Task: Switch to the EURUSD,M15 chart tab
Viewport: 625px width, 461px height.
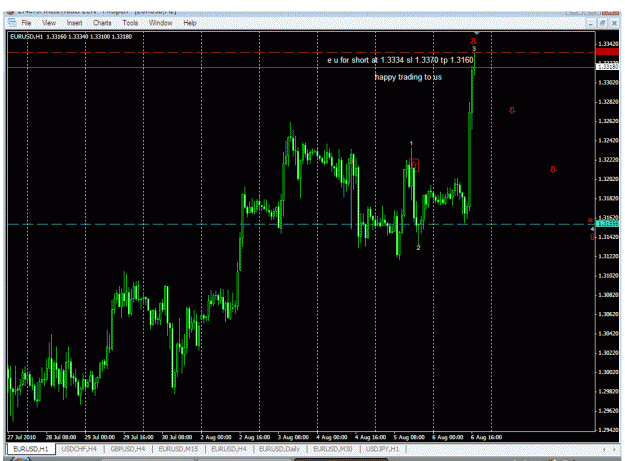Action: [178, 449]
